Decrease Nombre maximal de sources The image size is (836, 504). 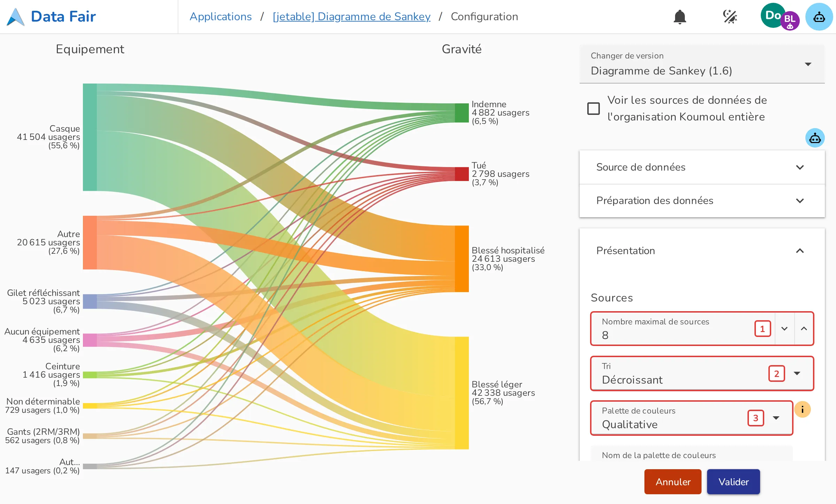tap(784, 329)
